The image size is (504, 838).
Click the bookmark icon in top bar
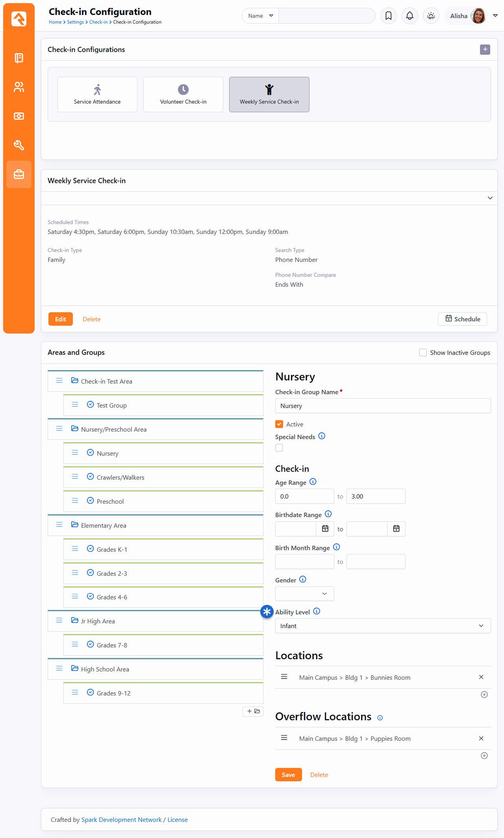388,16
